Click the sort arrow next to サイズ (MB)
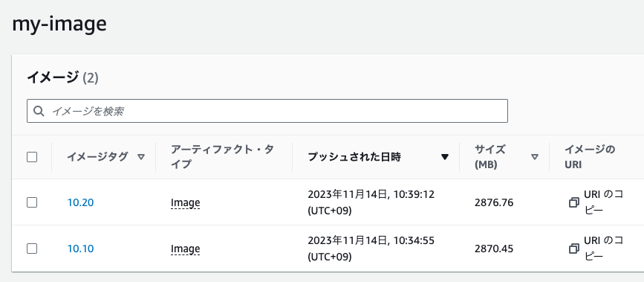The image size is (644, 282). [x=534, y=157]
